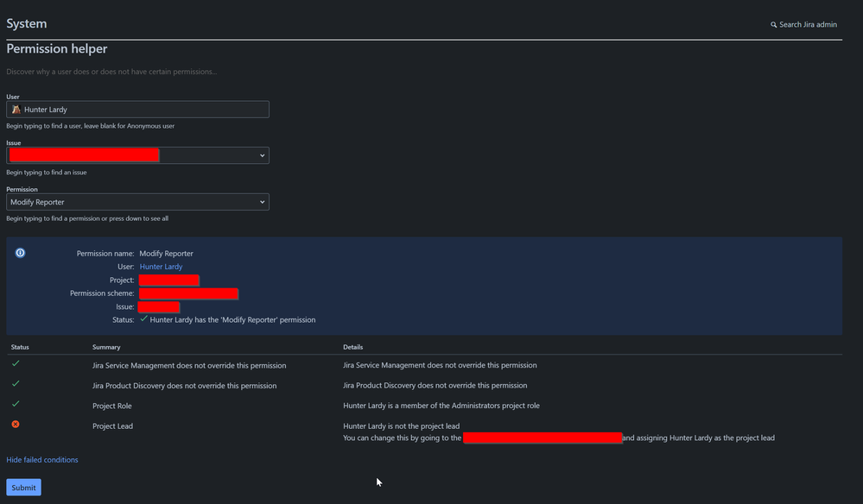Click 'Begin typing to find an issue' hint
This screenshot has height=504, width=863.
point(47,172)
